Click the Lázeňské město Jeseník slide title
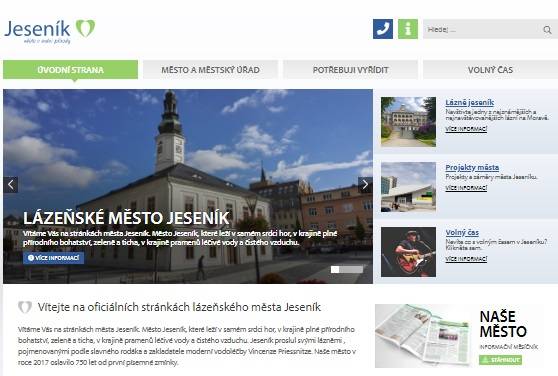The image size is (558, 376). pos(126,218)
